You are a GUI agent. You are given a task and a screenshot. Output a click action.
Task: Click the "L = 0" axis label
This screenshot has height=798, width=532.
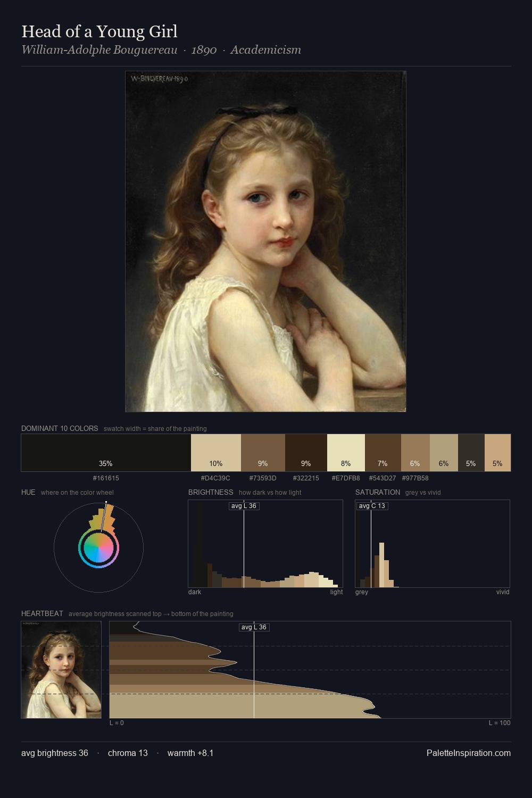(117, 723)
